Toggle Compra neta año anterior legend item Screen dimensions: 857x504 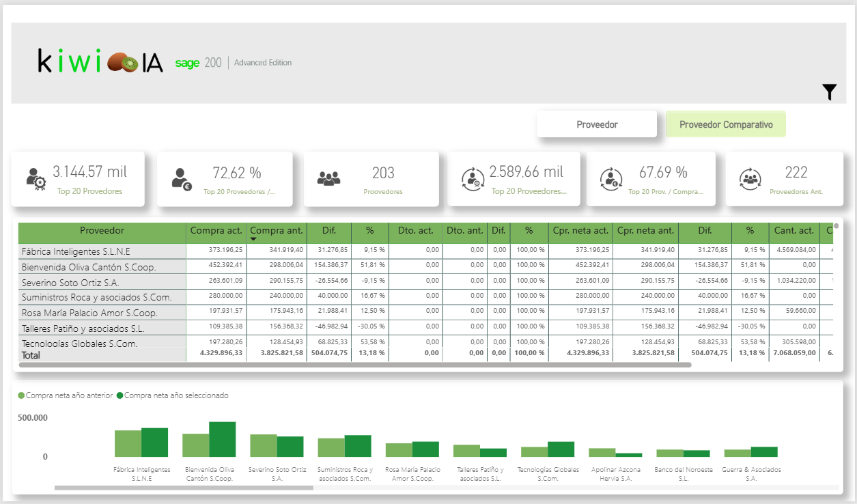coord(65,395)
